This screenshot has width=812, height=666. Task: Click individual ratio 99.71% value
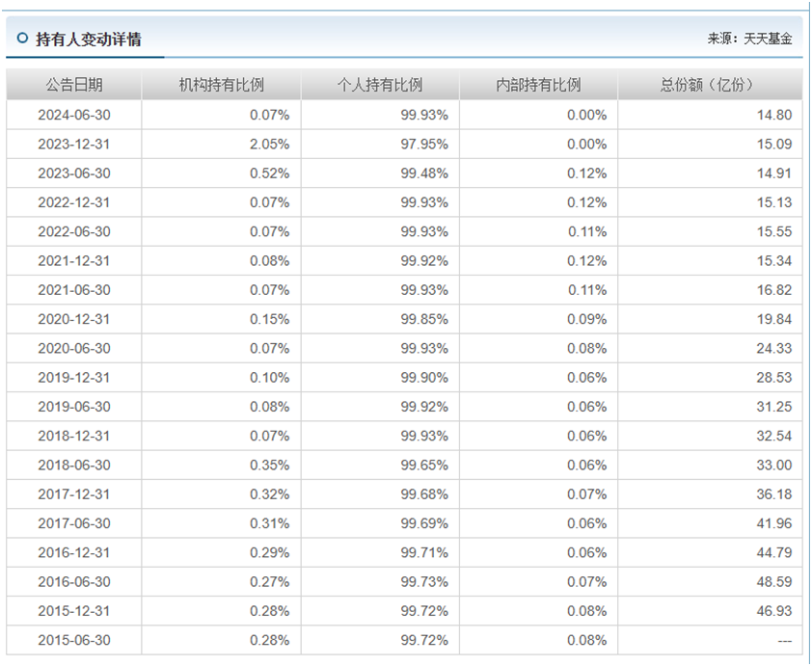coord(424,552)
